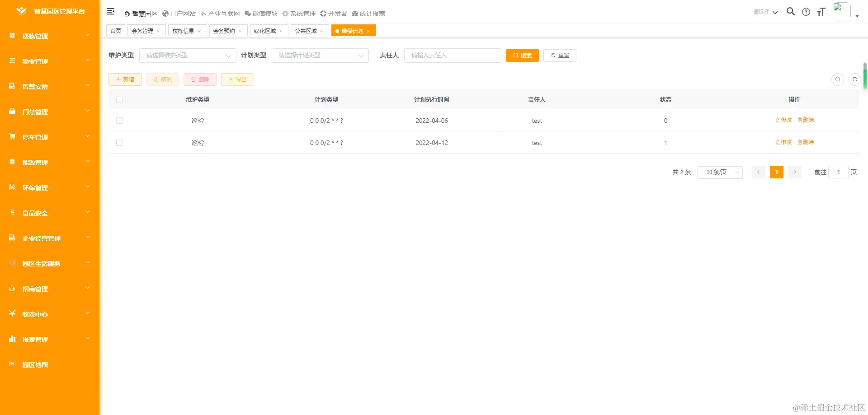This screenshot has height=415, width=868.
Task: Click the 收费中心 yen icon
Action: click(12, 314)
